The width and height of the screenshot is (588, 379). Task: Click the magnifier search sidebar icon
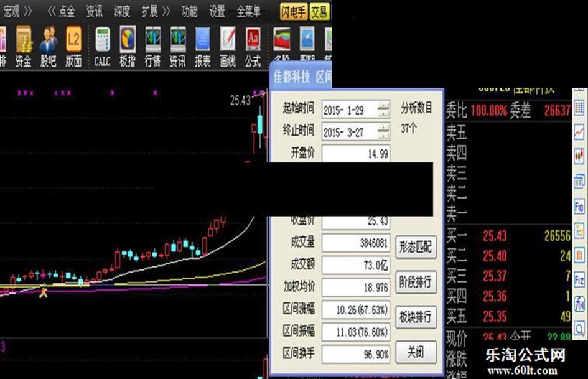tap(579, 329)
